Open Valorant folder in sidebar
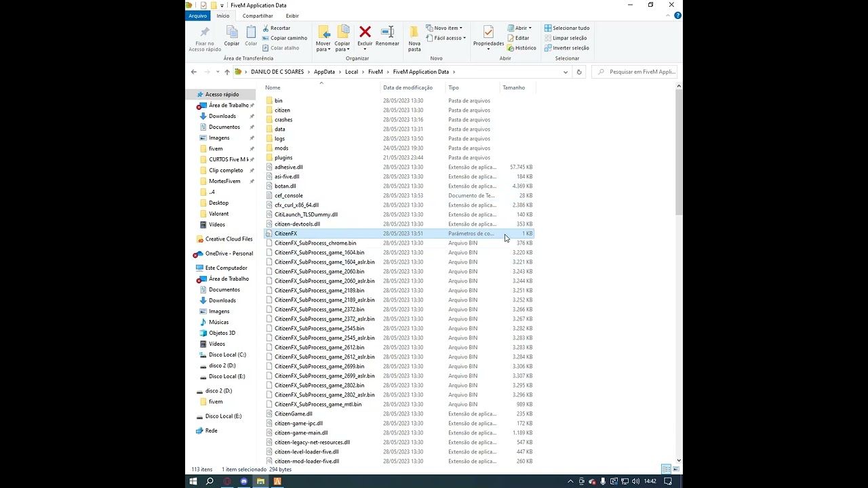 [218, 213]
